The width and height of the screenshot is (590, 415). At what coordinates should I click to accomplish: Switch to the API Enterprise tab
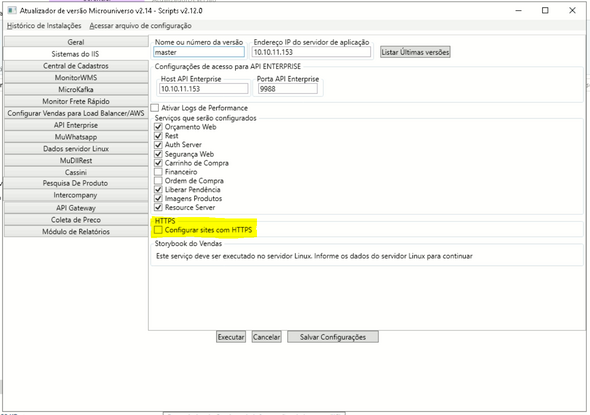(x=76, y=125)
